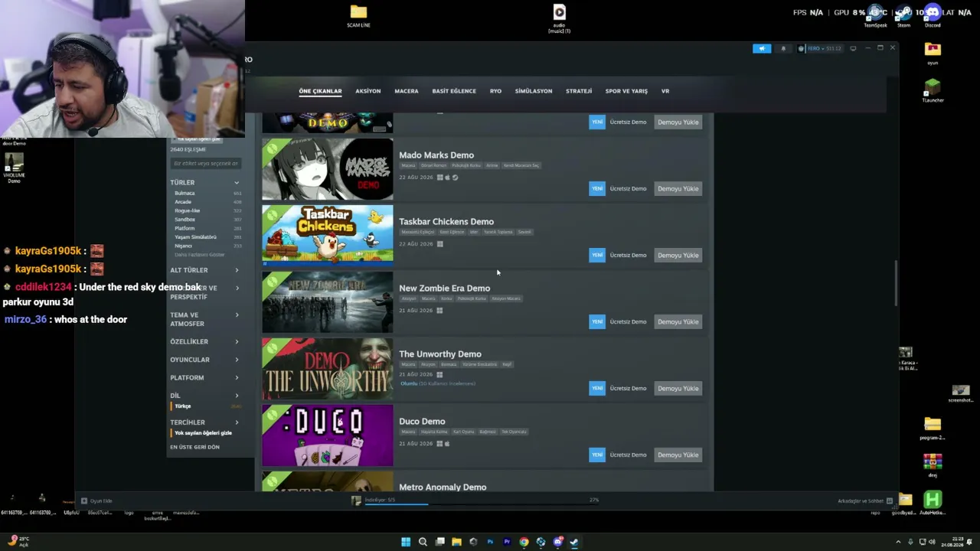Launch Premiere Pro from the taskbar
This screenshot has height=551, width=980.
point(507,542)
